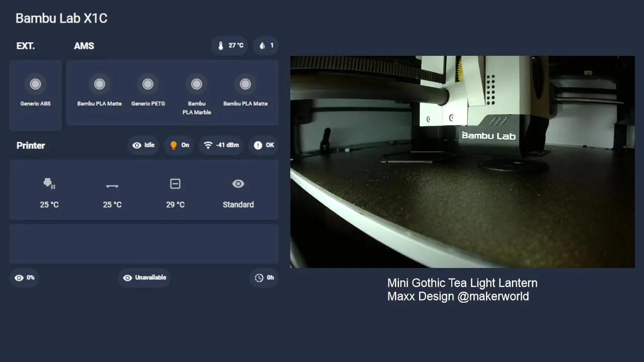The image size is (644, 362).
Task: Click the Mini Gothic Tea Light Lantern title
Action: [462, 283]
